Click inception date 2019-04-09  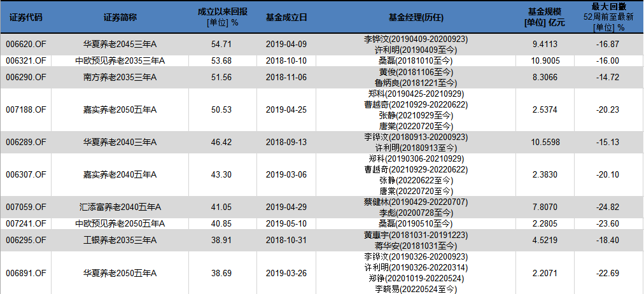pos(286,45)
